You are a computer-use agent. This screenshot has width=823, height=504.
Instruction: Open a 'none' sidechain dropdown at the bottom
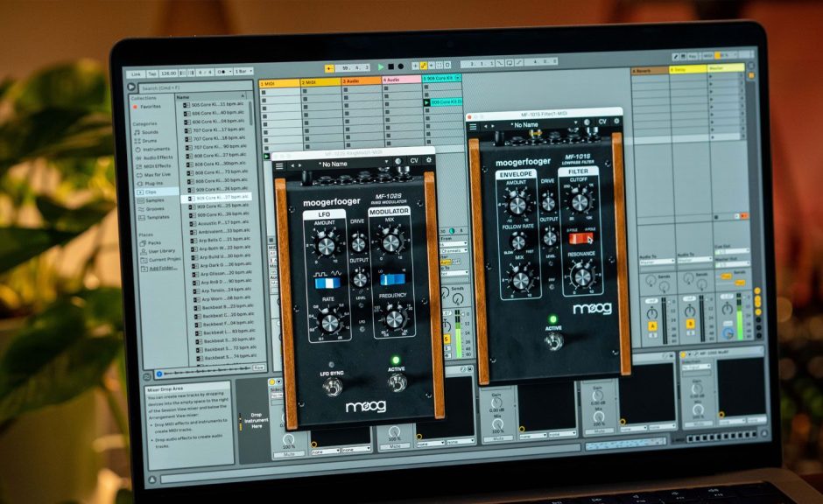(326, 452)
